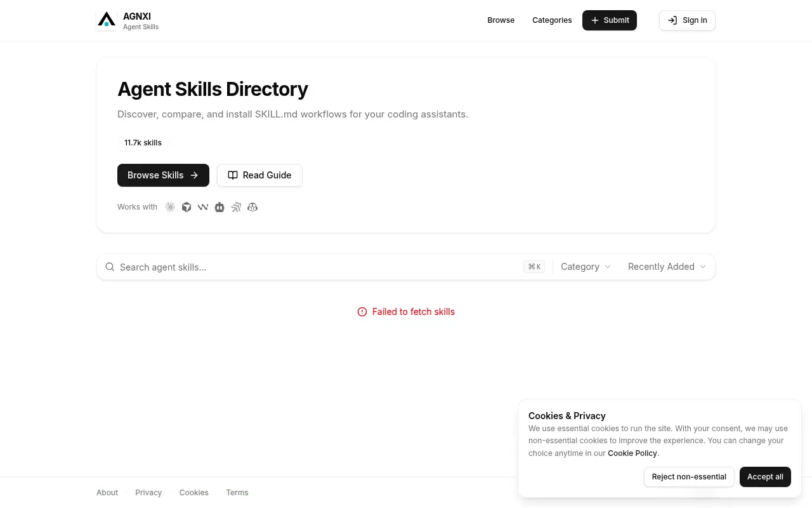Open the Categories nav item
The width and height of the screenshot is (812, 508).
(x=552, y=20)
